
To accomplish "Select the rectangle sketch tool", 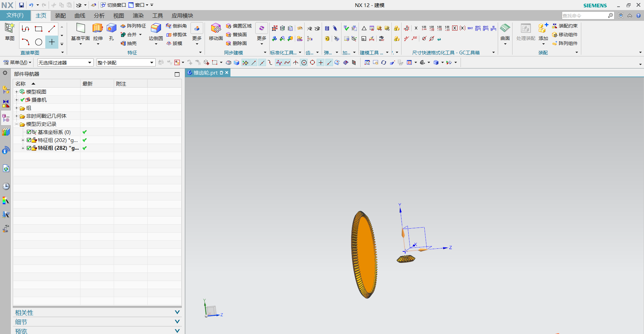I will [x=39, y=29].
